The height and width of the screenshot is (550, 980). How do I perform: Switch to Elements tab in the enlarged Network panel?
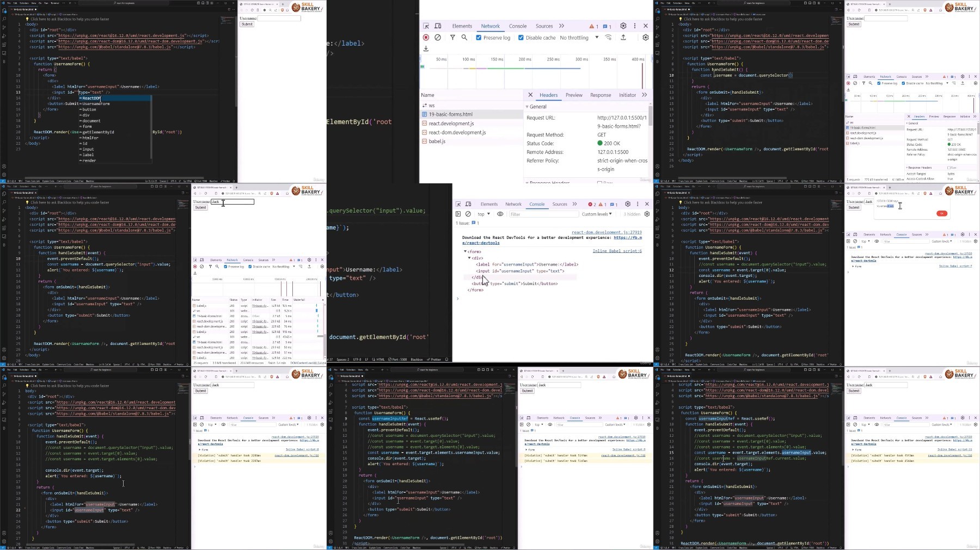pyautogui.click(x=462, y=26)
